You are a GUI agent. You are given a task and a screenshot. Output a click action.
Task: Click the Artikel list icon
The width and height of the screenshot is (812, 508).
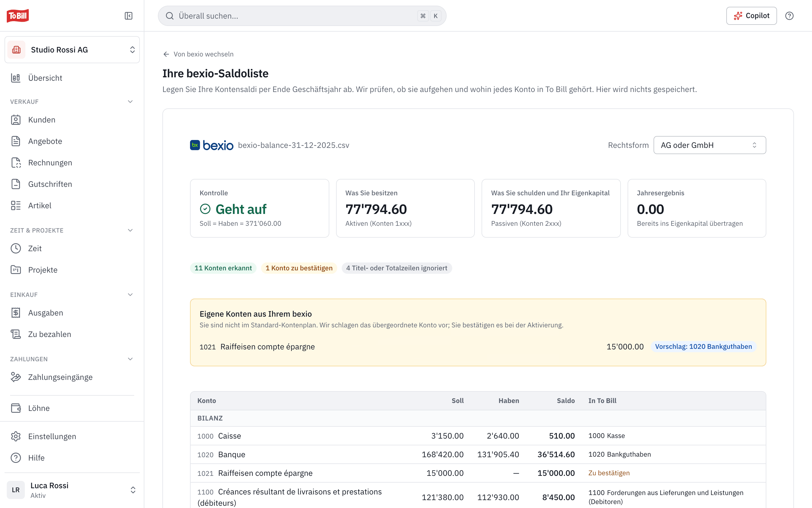pyautogui.click(x=16, y=206)
